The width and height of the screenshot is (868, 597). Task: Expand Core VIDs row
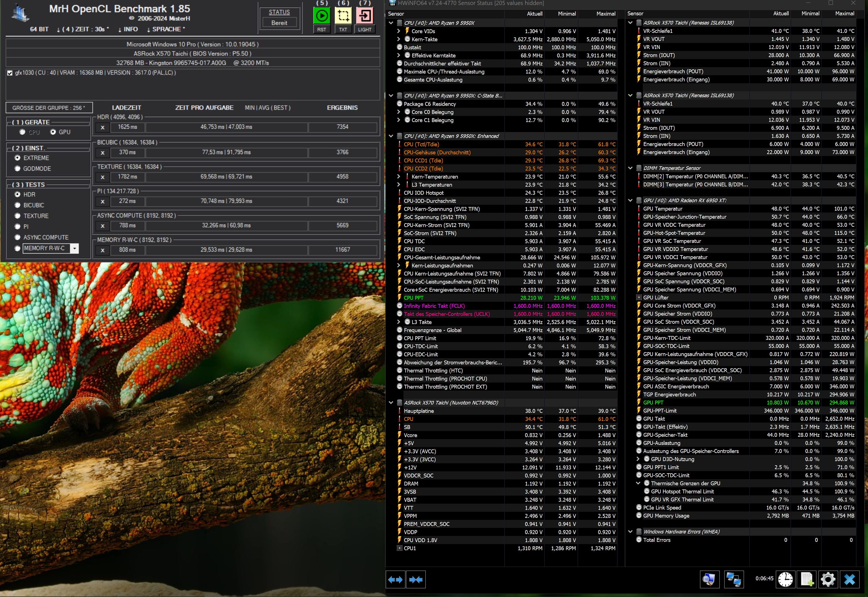point(399,31)
